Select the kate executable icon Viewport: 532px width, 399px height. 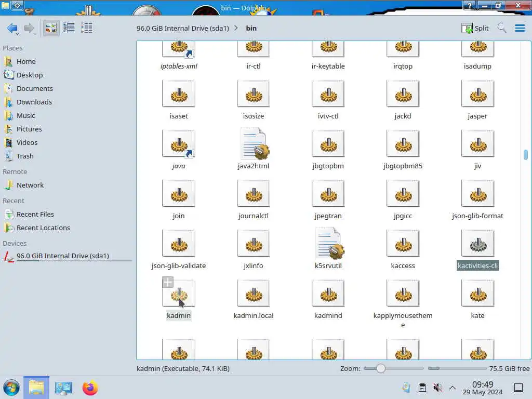point(477,294)
